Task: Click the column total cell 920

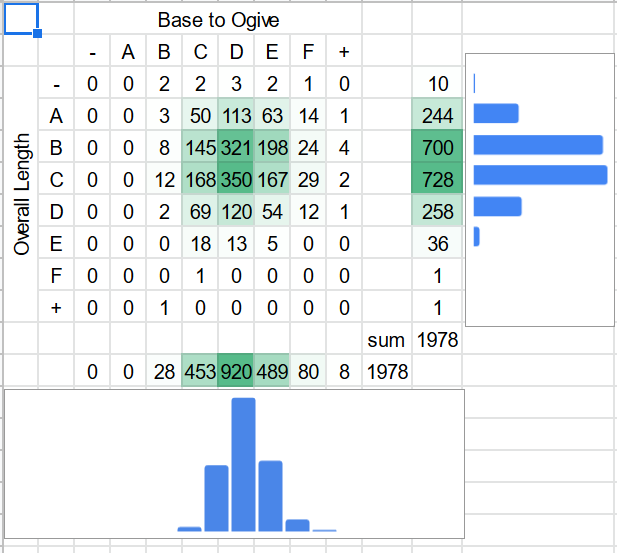Action: (237, 373)
